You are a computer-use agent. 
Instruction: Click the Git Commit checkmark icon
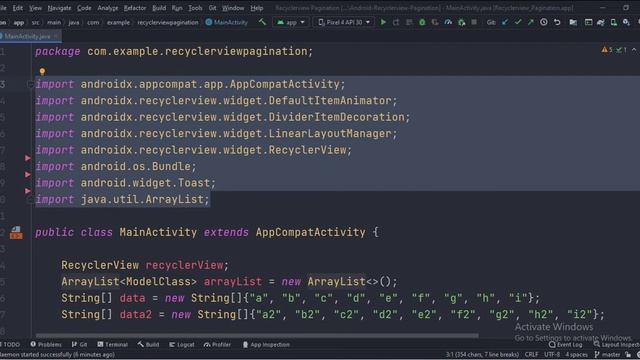pyautogui.click(x=518, y=22)
